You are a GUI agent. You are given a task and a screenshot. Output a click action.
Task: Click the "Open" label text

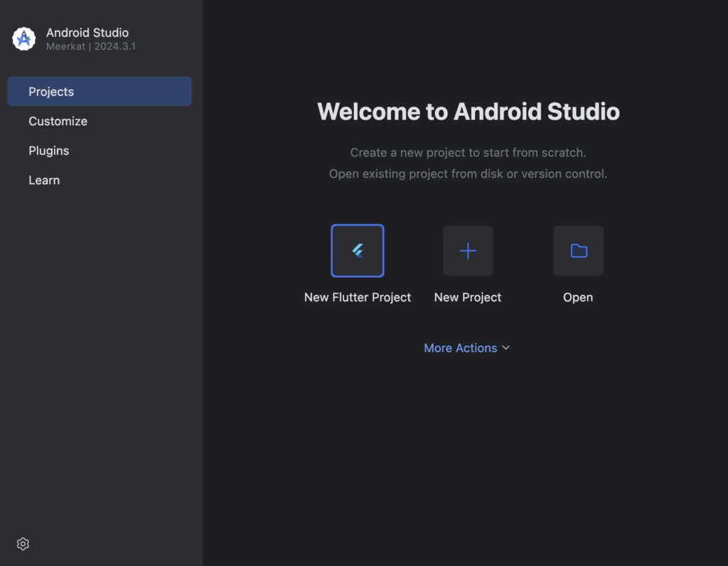tap(578, 297)
